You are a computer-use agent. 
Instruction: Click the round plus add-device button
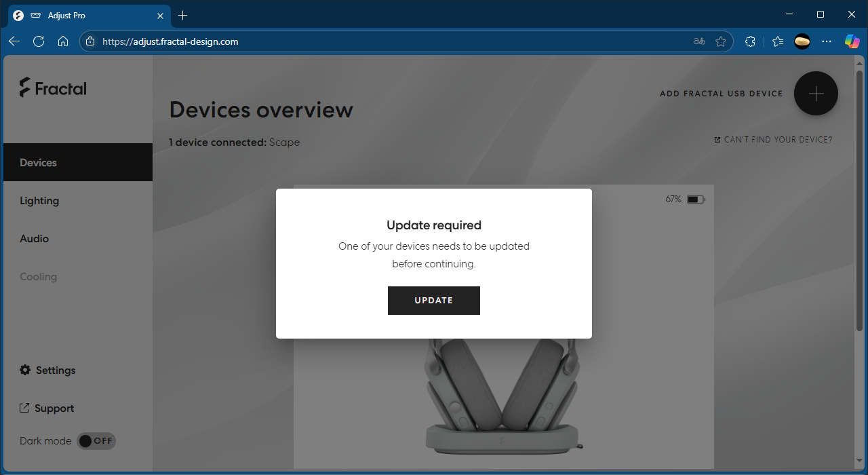point(816,94)
